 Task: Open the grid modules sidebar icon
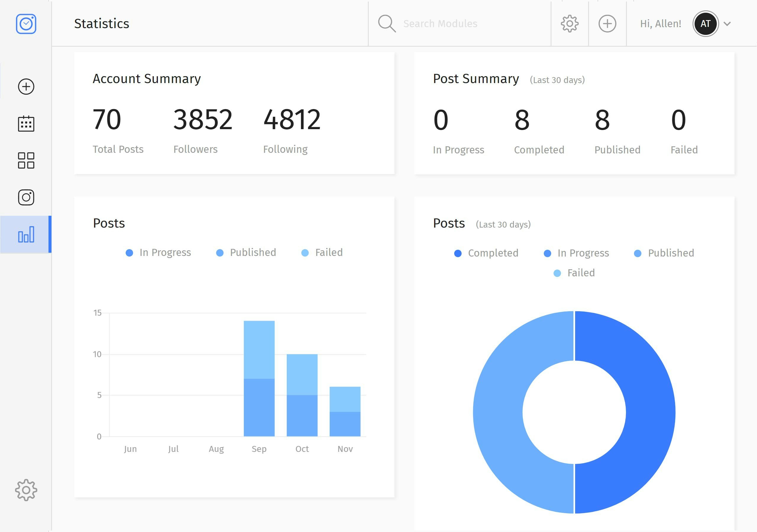click(26, 160)
